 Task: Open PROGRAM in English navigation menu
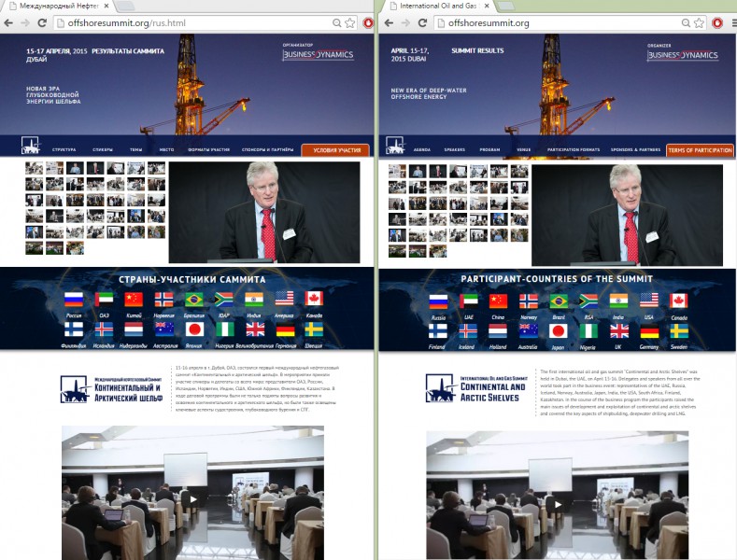pyautogui.click(x=489, y=150)
